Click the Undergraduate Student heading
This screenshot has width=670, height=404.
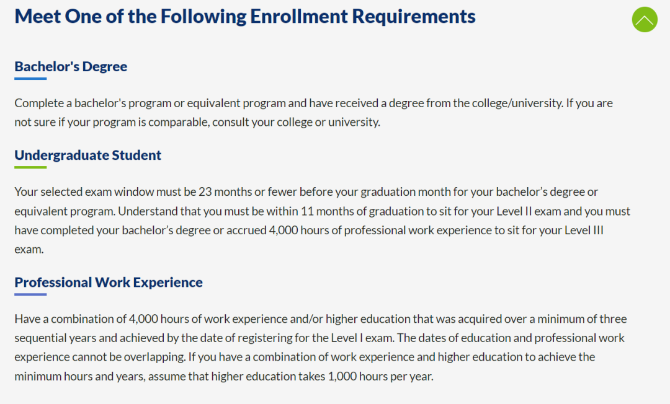(88, 155)
